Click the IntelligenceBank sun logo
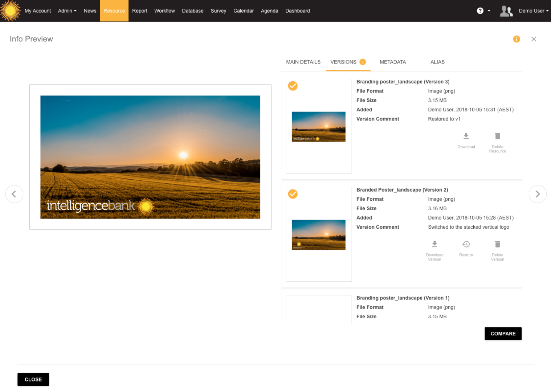The image size is (551, 392). coord(11,11)
